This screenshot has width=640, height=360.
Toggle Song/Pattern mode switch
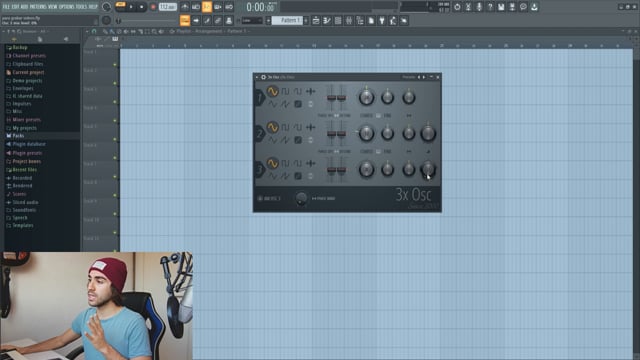pos(120,7)
